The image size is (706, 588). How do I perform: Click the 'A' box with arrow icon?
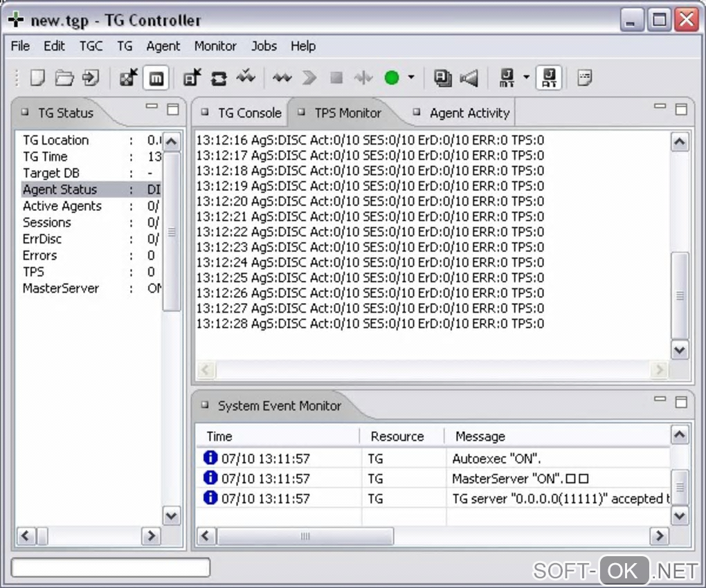192,78
